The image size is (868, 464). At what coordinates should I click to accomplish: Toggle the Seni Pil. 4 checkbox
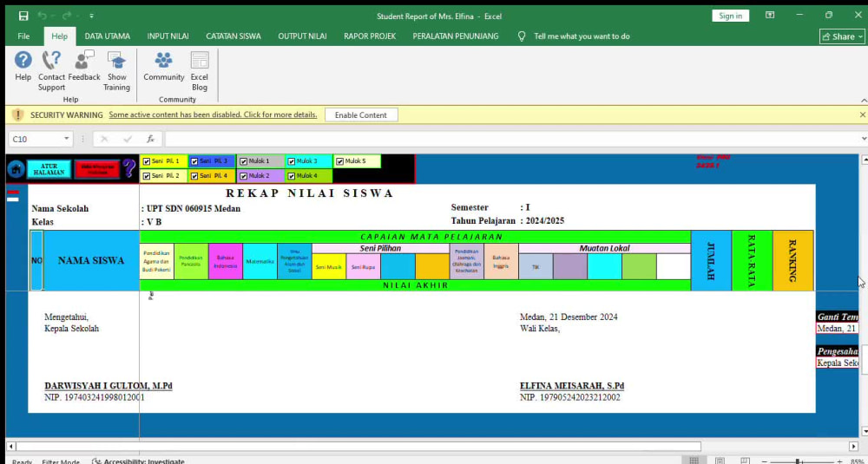pyautogui.click(x=194, y=176)
